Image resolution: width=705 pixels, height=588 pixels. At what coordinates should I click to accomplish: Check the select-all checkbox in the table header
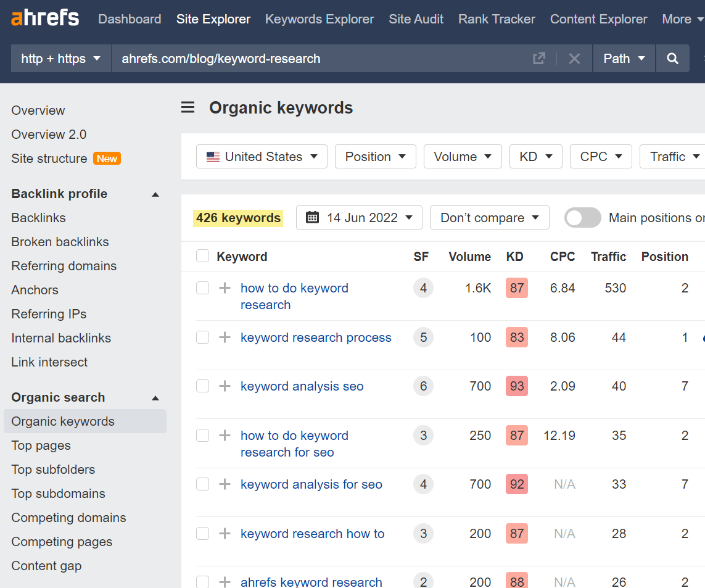202,256
